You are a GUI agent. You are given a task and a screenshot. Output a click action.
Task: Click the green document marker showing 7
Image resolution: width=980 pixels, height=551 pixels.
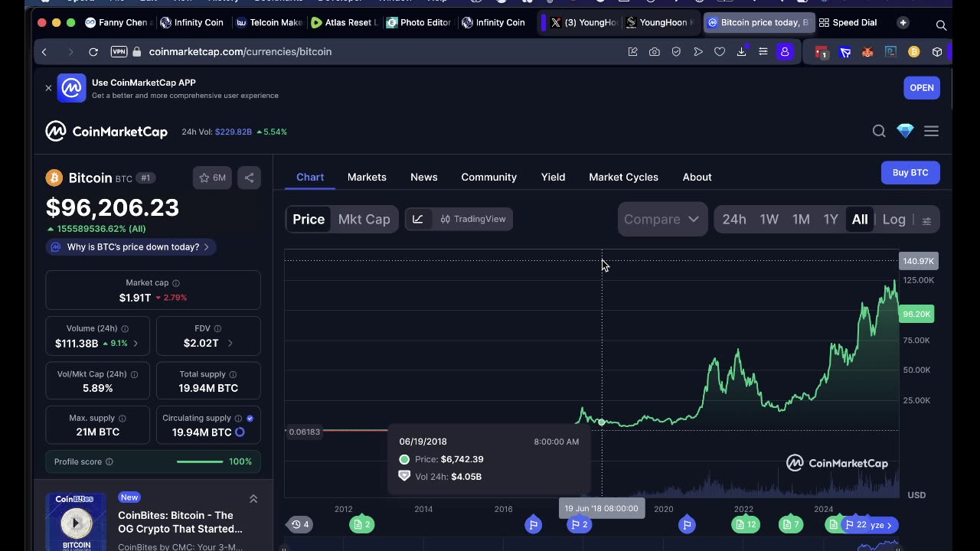(791, 524)
